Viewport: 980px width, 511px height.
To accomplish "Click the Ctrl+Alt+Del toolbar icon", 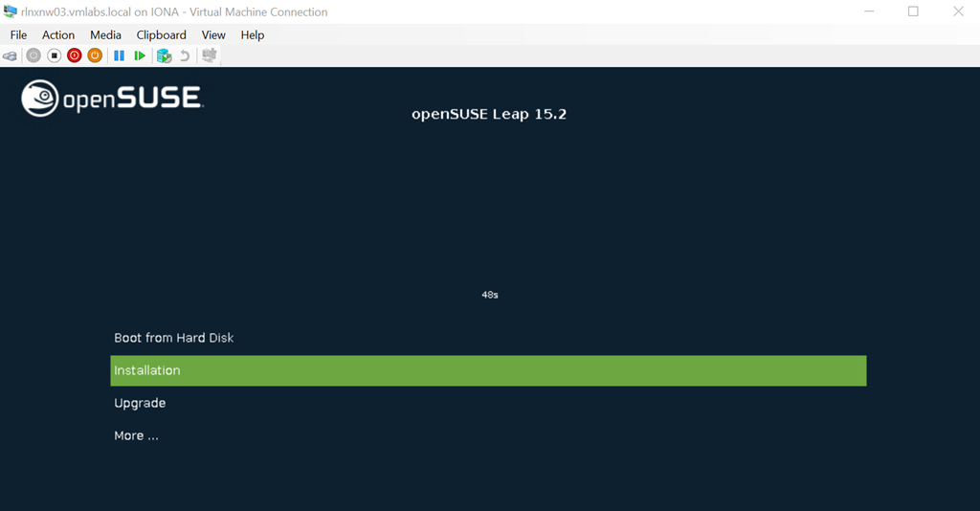I will pos(11,56).
